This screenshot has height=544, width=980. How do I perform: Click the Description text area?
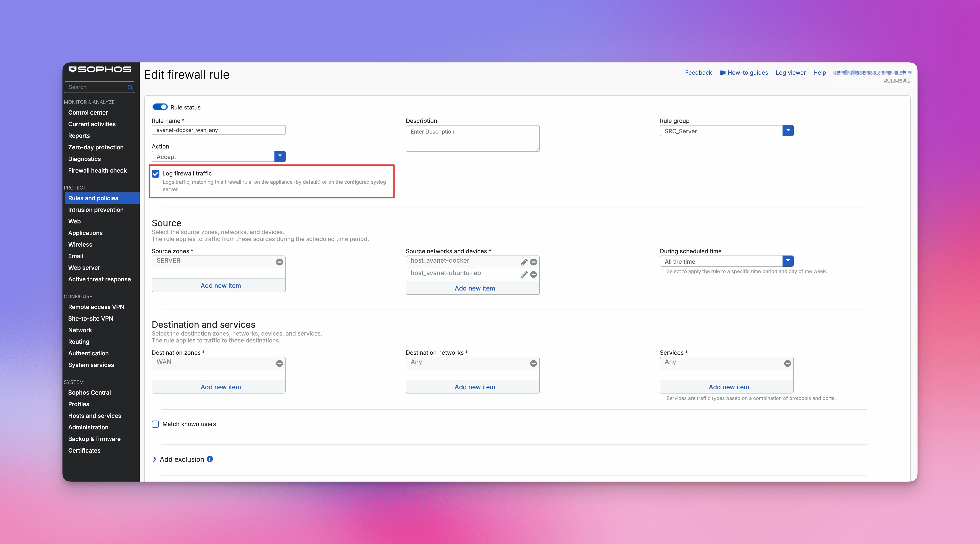[473, 138]
